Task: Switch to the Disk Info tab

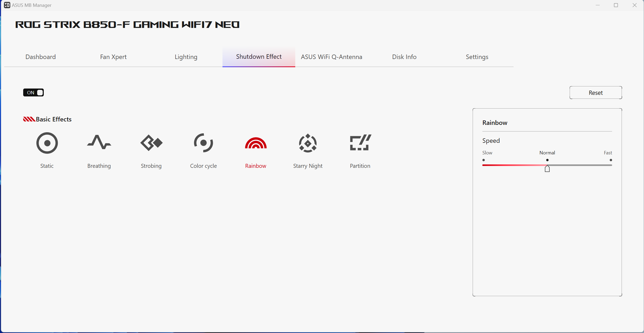Action: [404, 57]
